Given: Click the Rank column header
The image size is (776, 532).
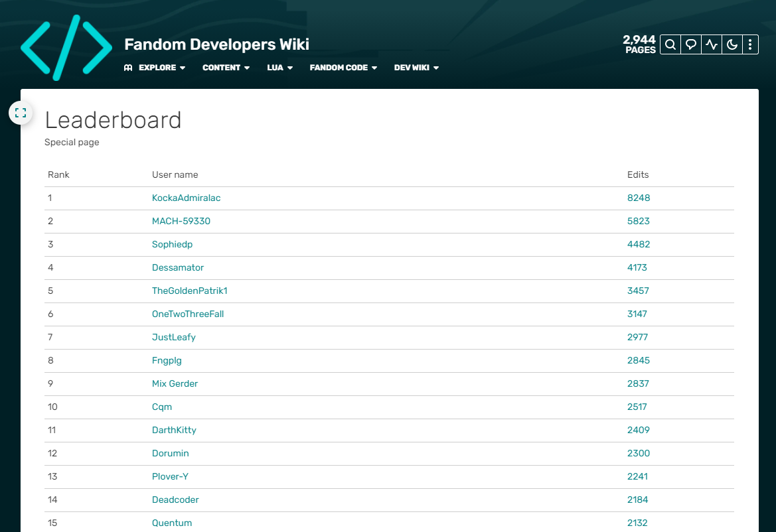Looking at the screenshot, I should [58, 174].
